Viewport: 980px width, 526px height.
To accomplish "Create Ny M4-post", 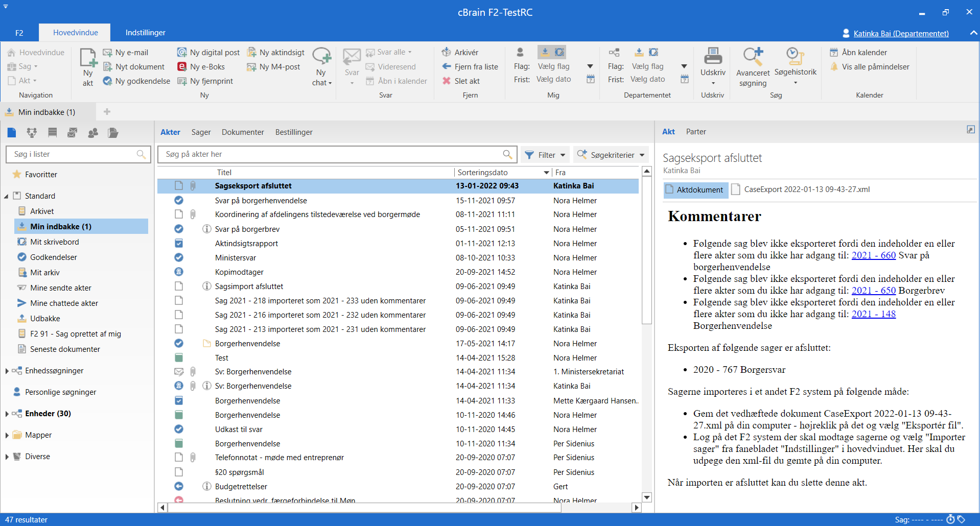I will [274, 67].
